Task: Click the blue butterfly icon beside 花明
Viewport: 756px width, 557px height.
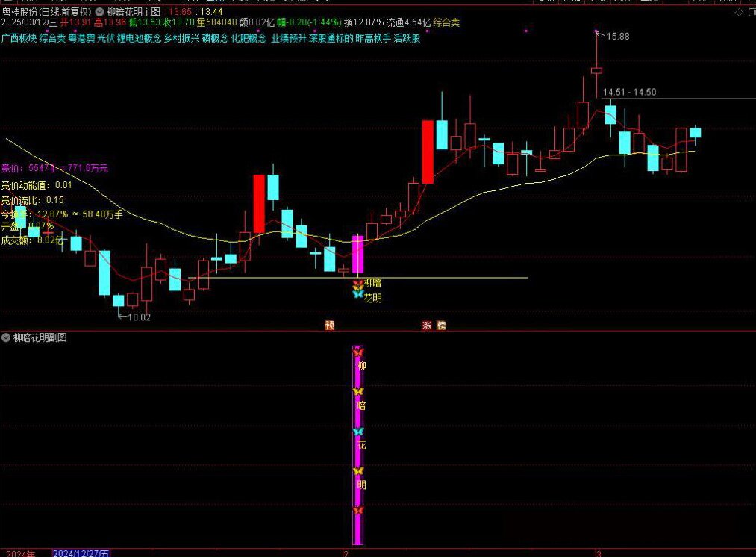Action: [357, 294]
